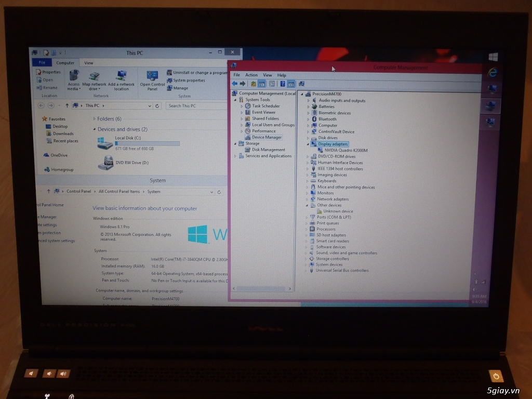Collapse Other devices node
The height and width of the screenshot is (399, 532).
pyautogui.click(x=307, y=205)
